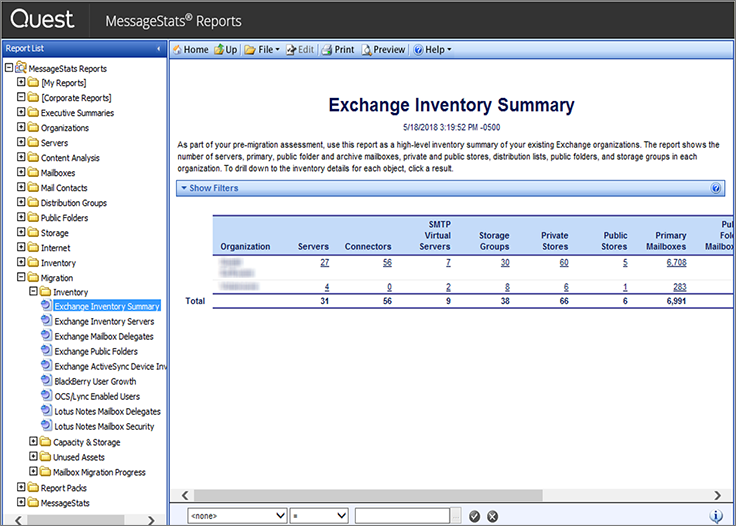Open Exchange Mailbox Delegates report icon
The image size is (736, 526).
tap(46, 335)
